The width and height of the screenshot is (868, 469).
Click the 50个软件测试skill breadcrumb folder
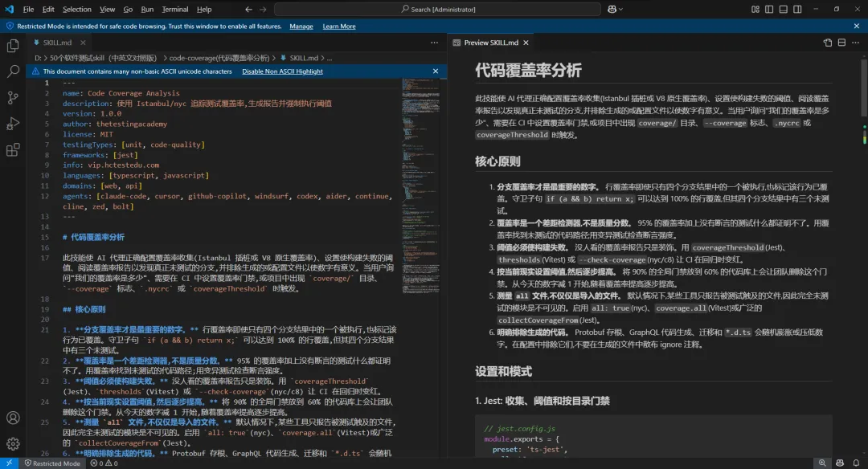[x=104, y=58]
